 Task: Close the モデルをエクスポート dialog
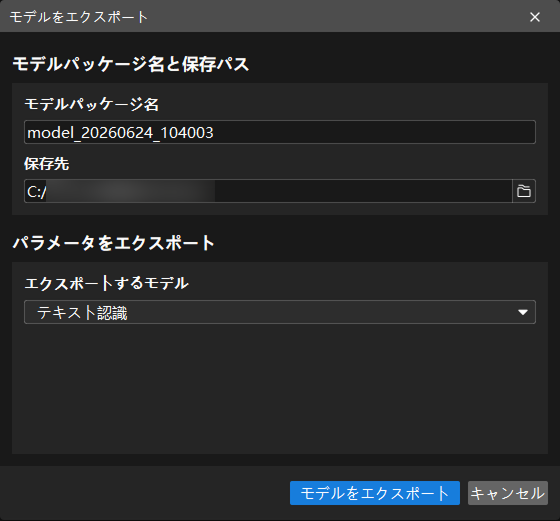pos(535,17)
